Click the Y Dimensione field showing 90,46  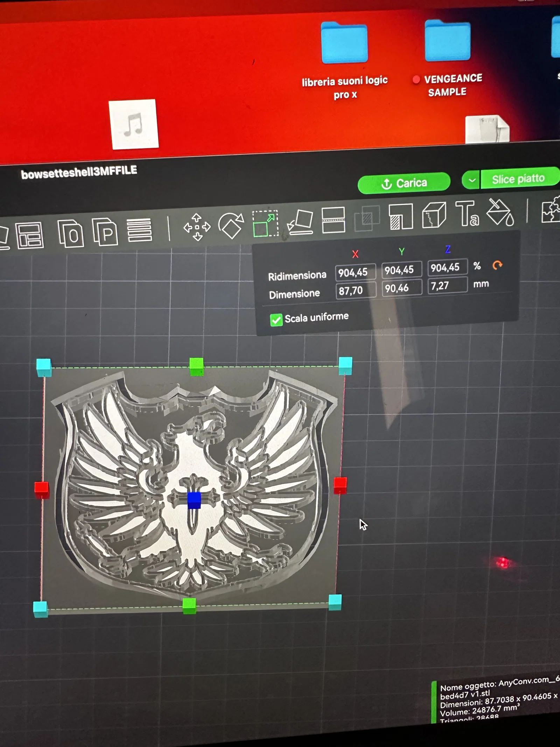(402, 288)
